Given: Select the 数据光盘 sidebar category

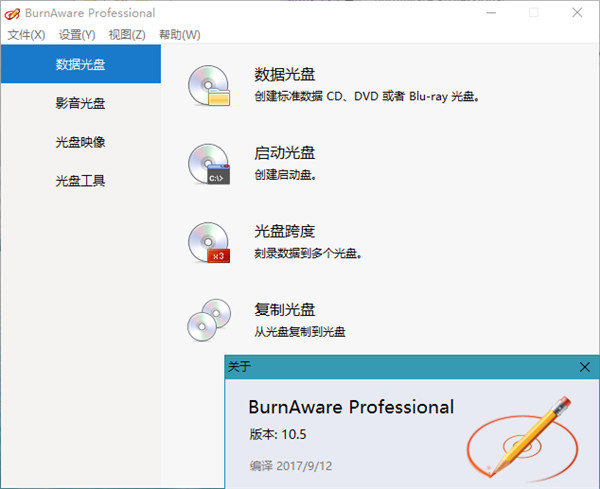Looking at the screenshot, I should coord(81,64).
